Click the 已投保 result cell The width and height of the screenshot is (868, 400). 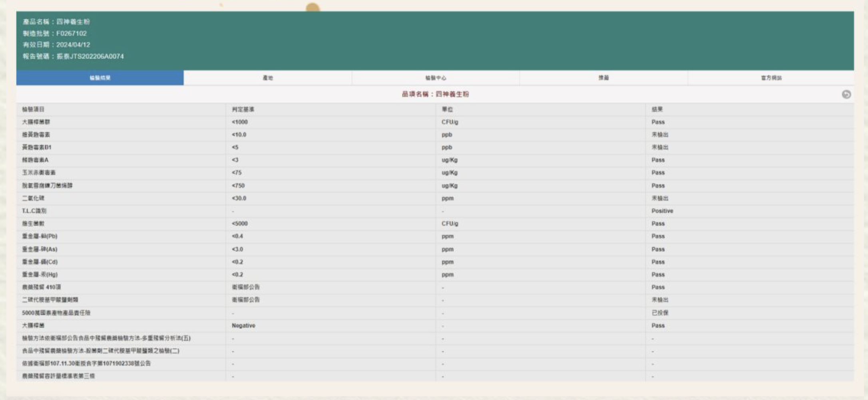[660, 313]
